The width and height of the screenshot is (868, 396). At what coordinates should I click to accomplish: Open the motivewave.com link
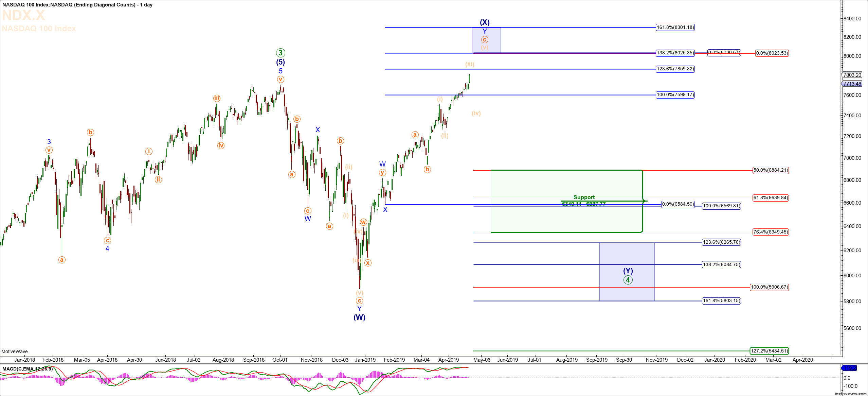(x=850, y=393)
